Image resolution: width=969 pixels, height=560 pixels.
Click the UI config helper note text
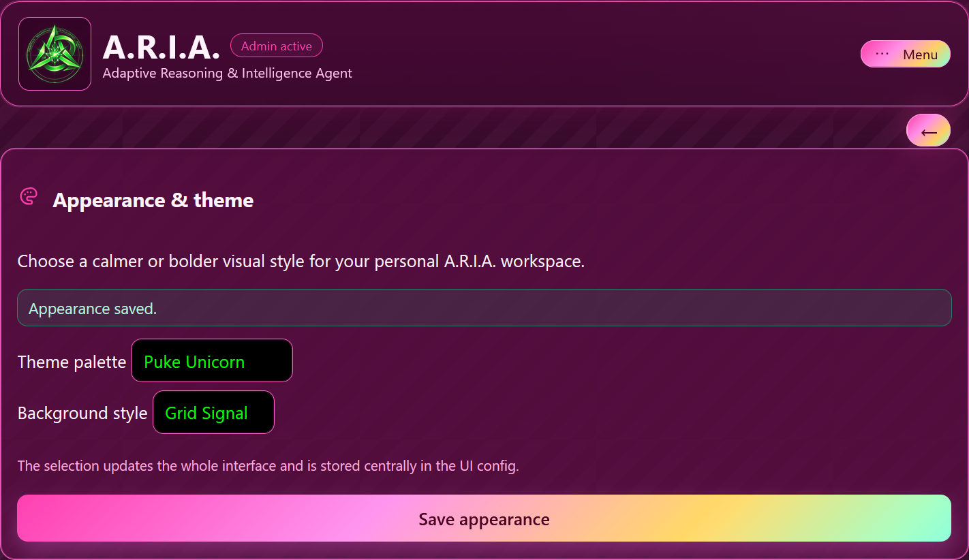tap(268, 466)
